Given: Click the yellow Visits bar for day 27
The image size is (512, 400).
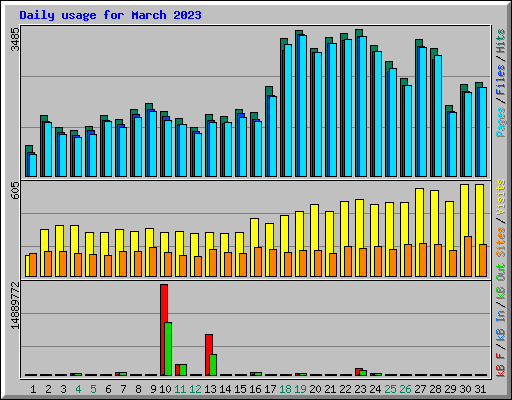Looking at the screenshot, I should (x=418, y=232).
